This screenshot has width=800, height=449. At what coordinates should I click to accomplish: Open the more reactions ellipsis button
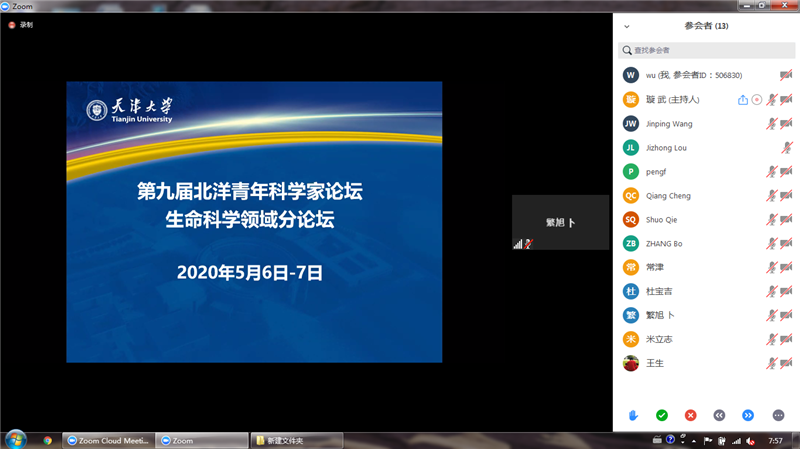[778, 415]
